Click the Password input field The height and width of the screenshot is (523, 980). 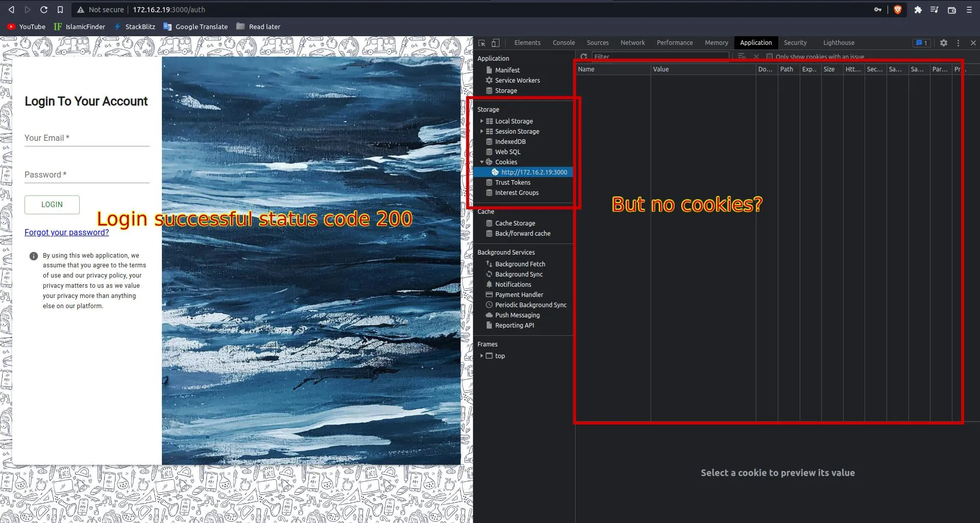pos(87,175)
